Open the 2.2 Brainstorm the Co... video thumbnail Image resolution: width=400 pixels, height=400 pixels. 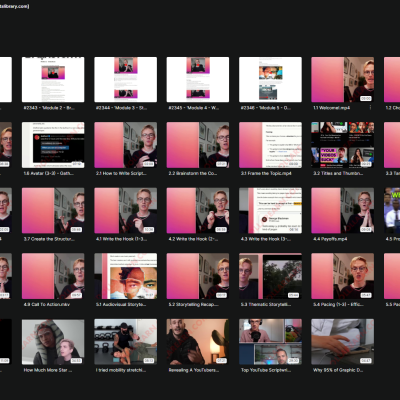coord(198,145)
